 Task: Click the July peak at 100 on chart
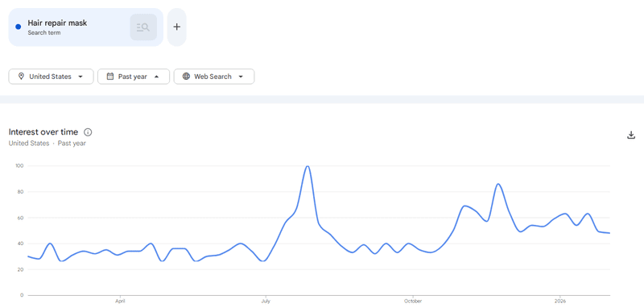pos(308,166)
